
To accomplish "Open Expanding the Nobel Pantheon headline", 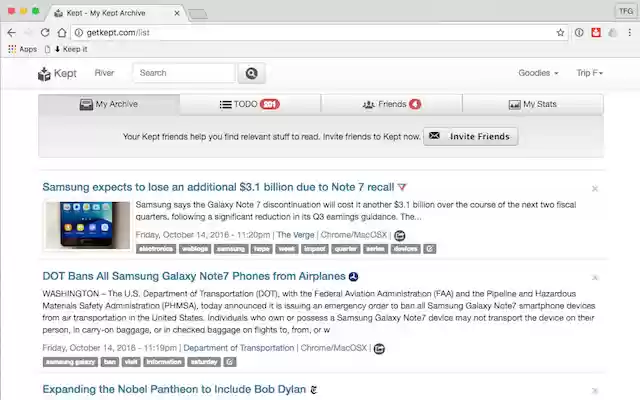I will [x=174, y=389].
